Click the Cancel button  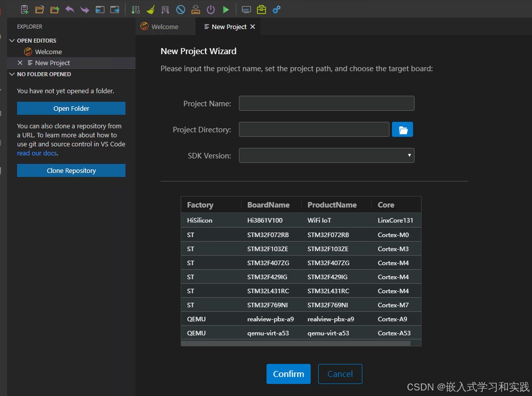(340, 373)
